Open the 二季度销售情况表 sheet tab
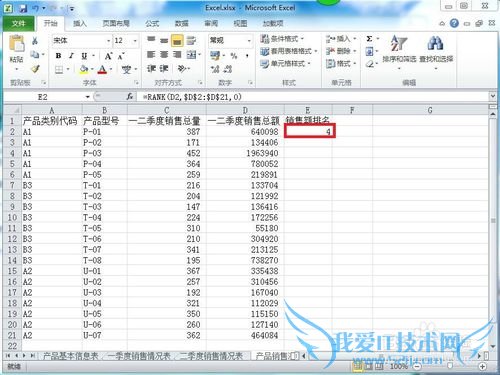This screenshot has width=500, height=375. [211, 356]
